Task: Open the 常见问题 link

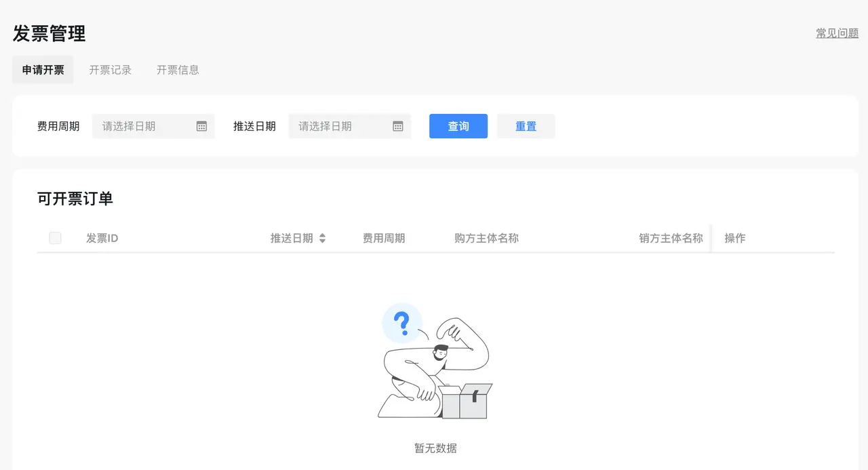Action: (x=837, y=33)
